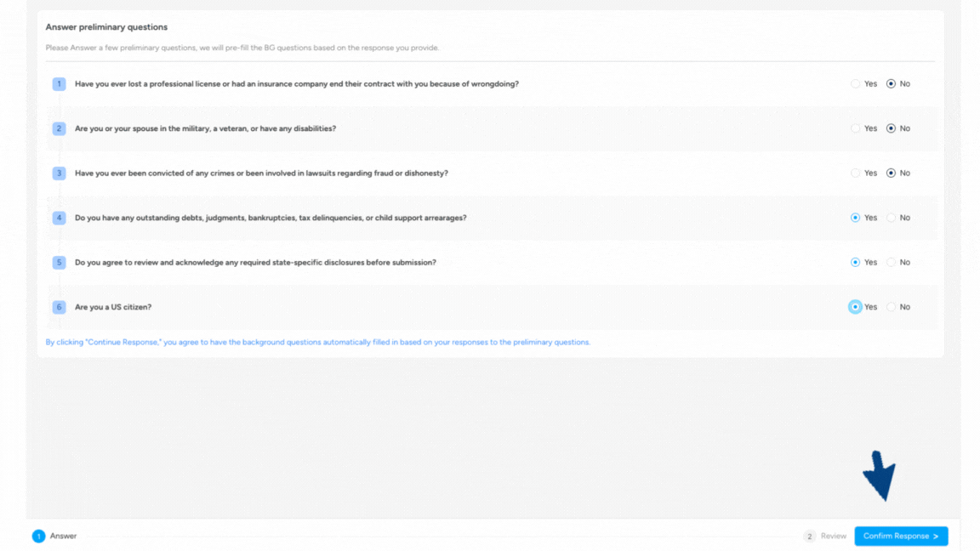The width and height of the screenshot is (980, 551).
Task: Click the question 2 number badge
Action: click(x=59, y=128)
